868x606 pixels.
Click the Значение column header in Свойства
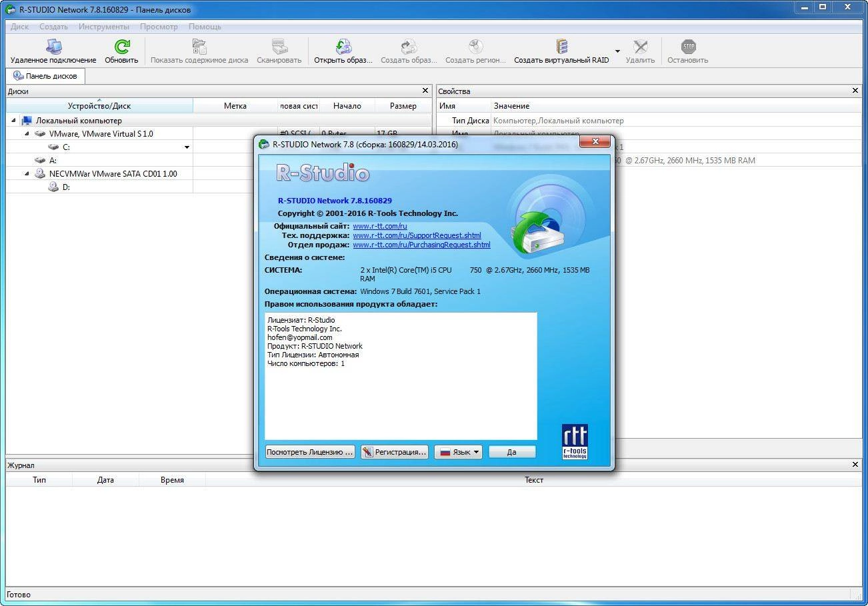click(x=675, y=106)
